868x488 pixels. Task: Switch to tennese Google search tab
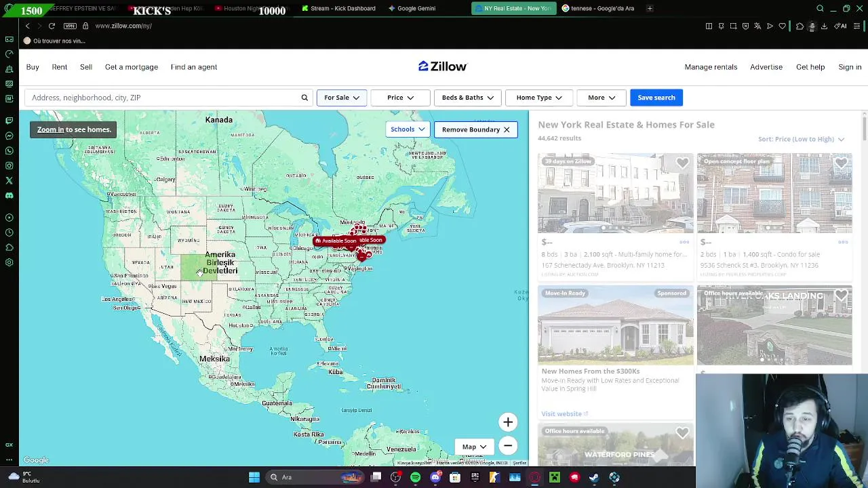598,8
